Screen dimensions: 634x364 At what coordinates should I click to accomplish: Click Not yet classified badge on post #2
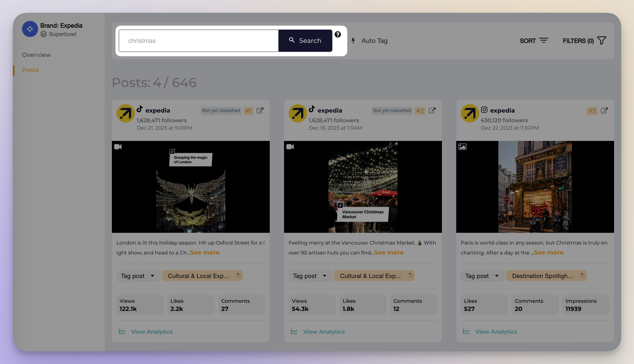tap(392, 111)
